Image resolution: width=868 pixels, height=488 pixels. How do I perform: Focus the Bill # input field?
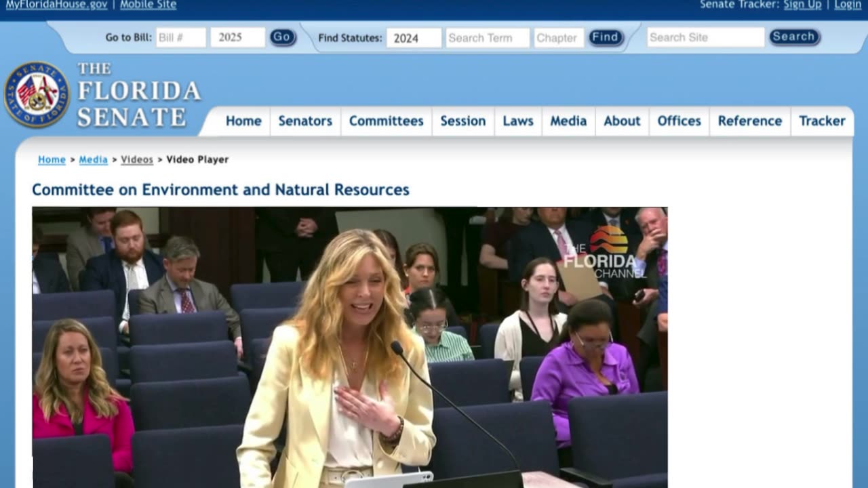(x=181, y=37)
